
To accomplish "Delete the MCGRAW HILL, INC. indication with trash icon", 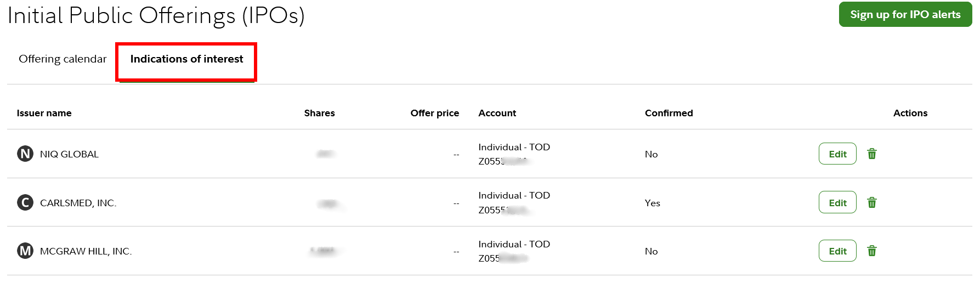I will [x=871, y=251].
